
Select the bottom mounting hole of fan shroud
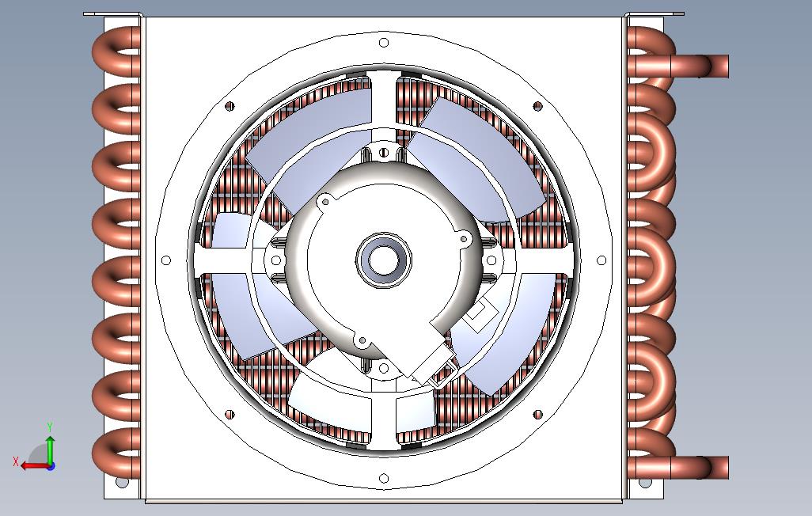click(384, 478)
